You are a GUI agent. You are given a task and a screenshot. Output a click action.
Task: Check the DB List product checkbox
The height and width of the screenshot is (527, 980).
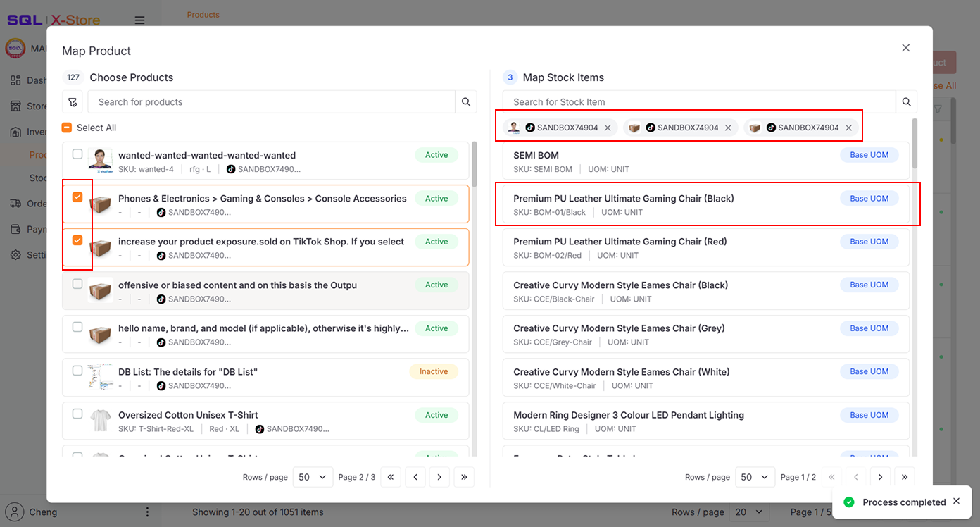77,371
